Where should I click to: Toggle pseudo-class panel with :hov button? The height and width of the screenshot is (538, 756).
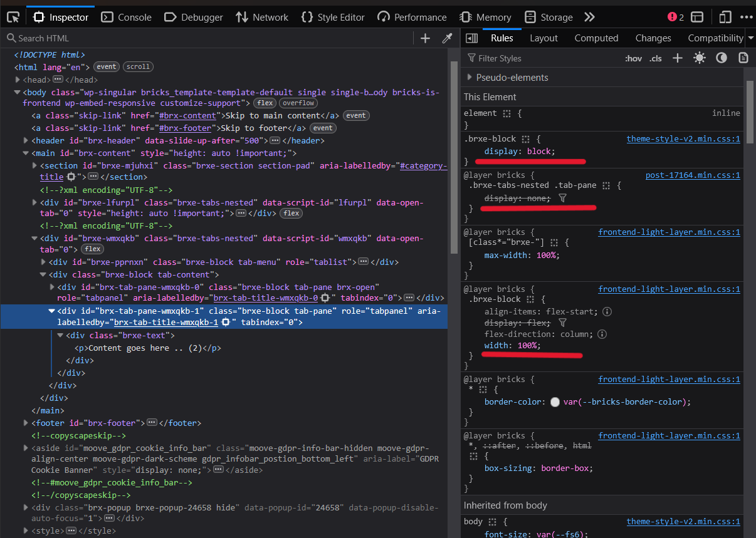tap(633, 58)
